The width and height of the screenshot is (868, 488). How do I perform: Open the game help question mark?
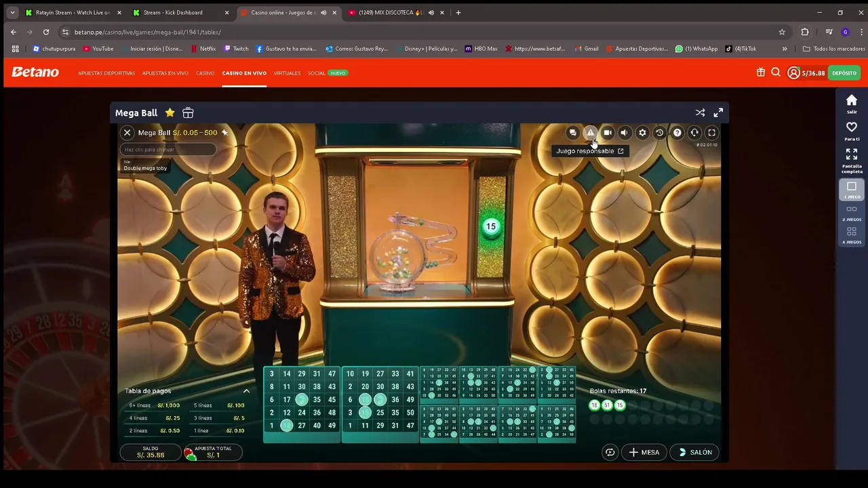click(677, 133)
